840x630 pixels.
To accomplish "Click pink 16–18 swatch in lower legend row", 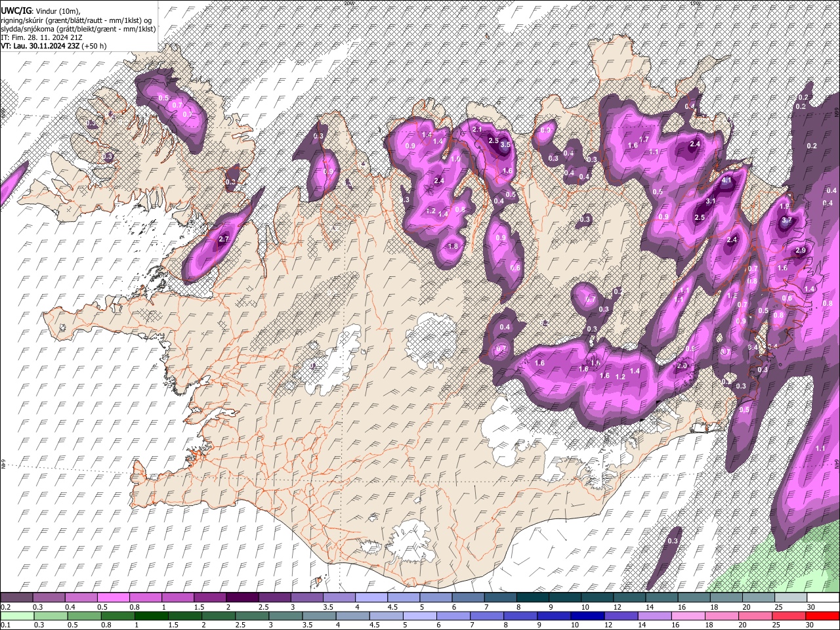I will point(688,616).
